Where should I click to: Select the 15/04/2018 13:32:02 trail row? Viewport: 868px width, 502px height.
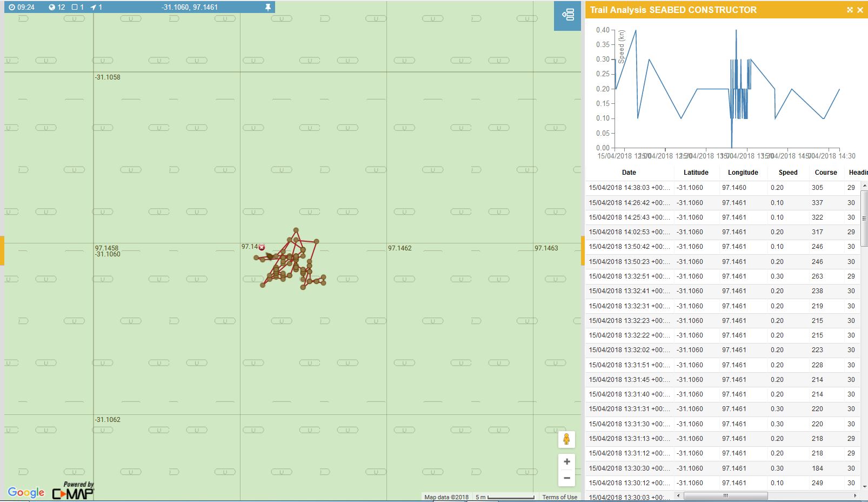coord(722,350)
